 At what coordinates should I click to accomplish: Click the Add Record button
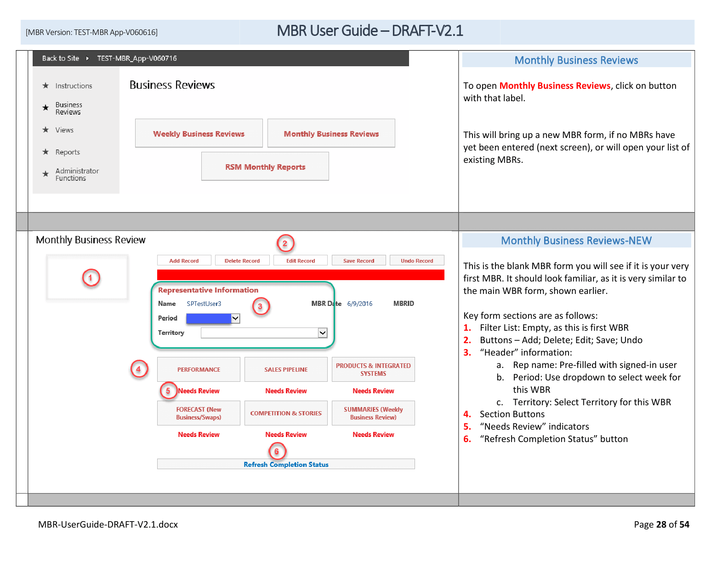point(184,260)
